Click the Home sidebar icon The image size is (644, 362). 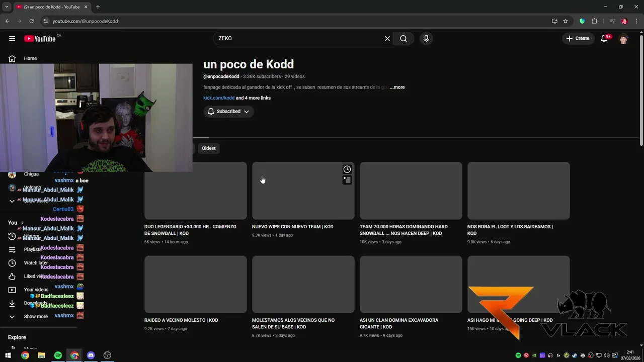(12, 58)
